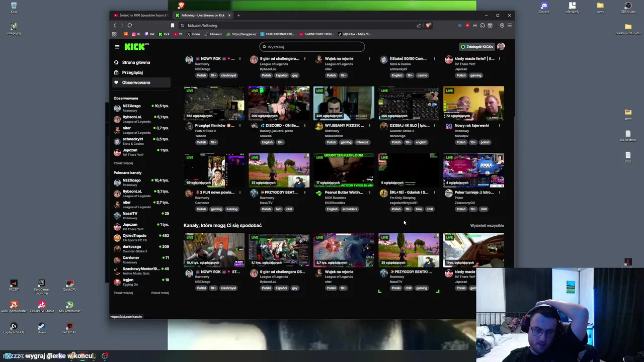The width and height of the screenshot is (644, 362).
Task: Click the bookmark icon beside the address bar
Action: [173, 25]
